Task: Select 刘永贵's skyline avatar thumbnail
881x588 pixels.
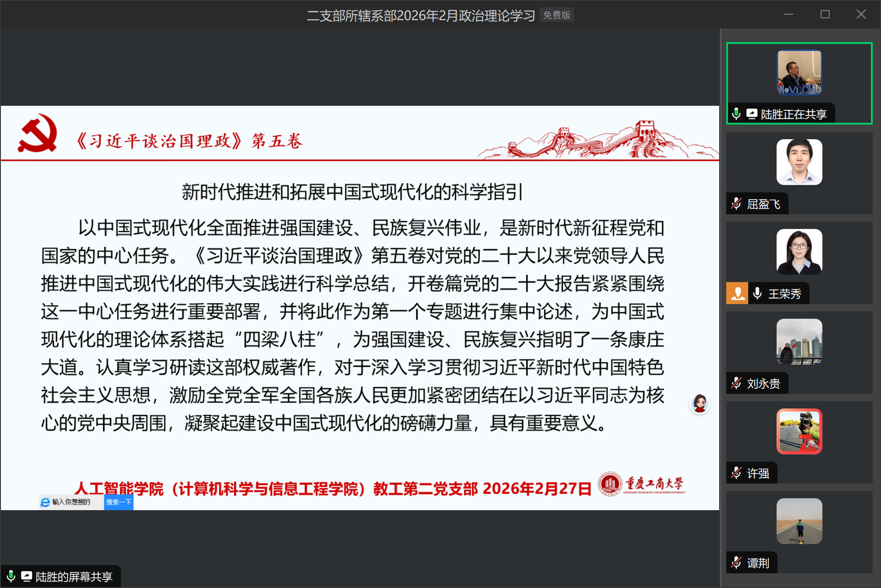Action: tap(799, 342)
